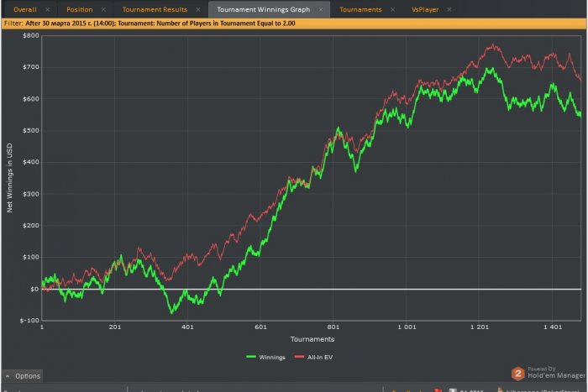Close the Tournaments tab
The width and height of the screenshot is (588, 392).
tap(392, 9)
